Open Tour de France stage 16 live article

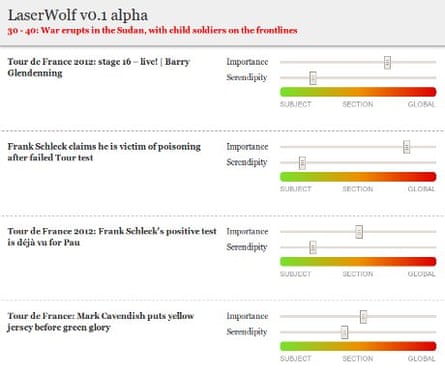click(x=99, y=67)
